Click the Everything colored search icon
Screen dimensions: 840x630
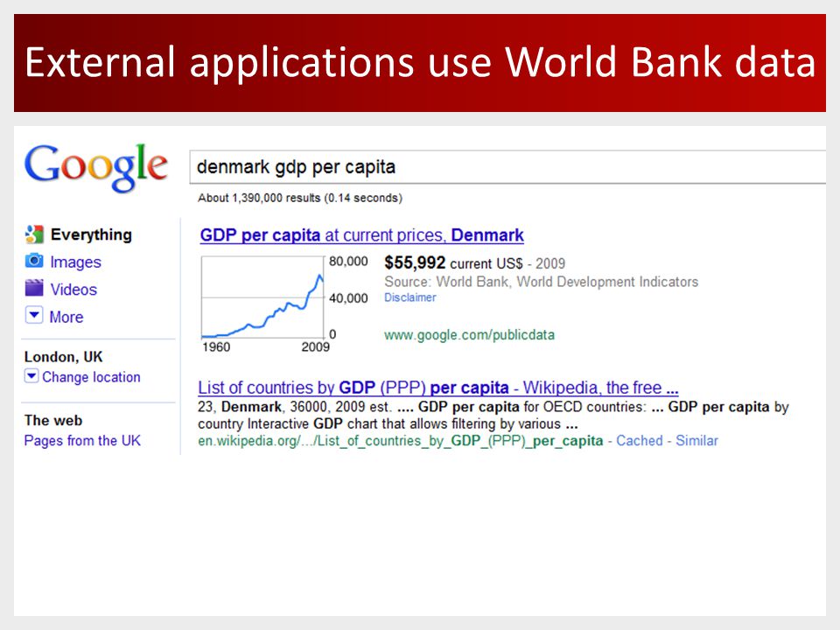[x=34, y=234]
